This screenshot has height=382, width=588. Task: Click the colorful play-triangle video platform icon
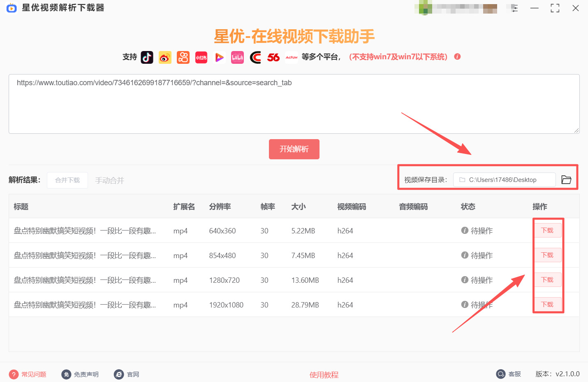(x=219, y=57)
